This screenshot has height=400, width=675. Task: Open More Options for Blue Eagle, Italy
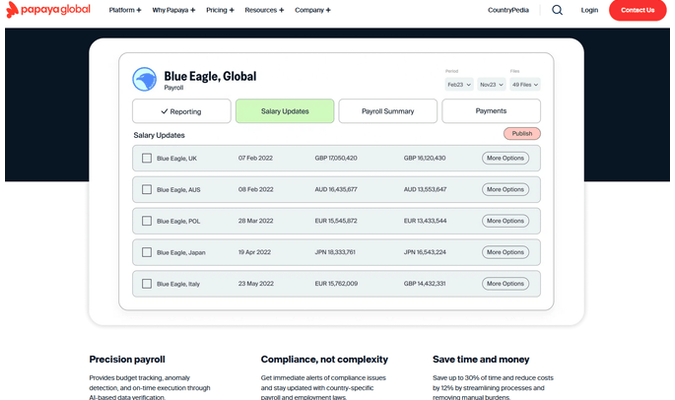point(505,284)
